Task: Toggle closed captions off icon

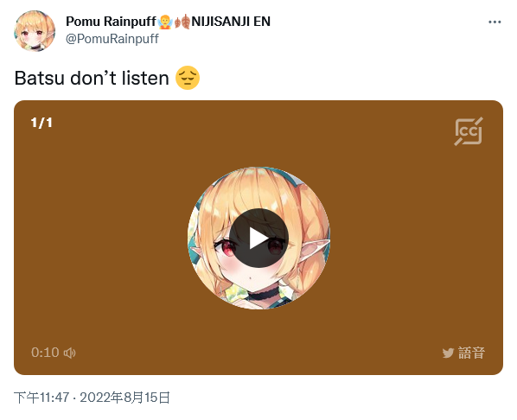Action: [x=469, y=131]
